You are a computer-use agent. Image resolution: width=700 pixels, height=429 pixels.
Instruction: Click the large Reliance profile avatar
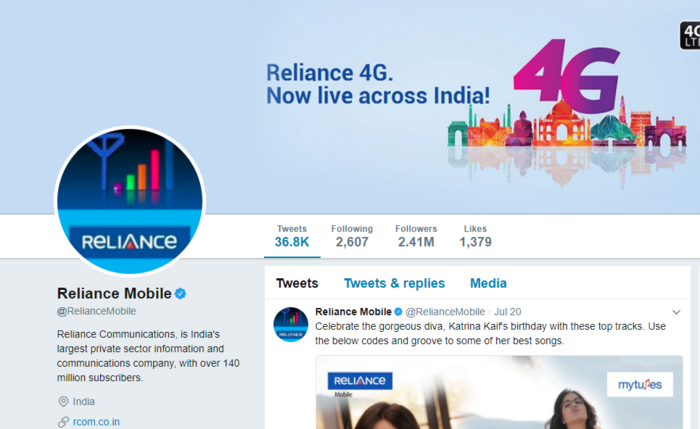pos(130,201)
